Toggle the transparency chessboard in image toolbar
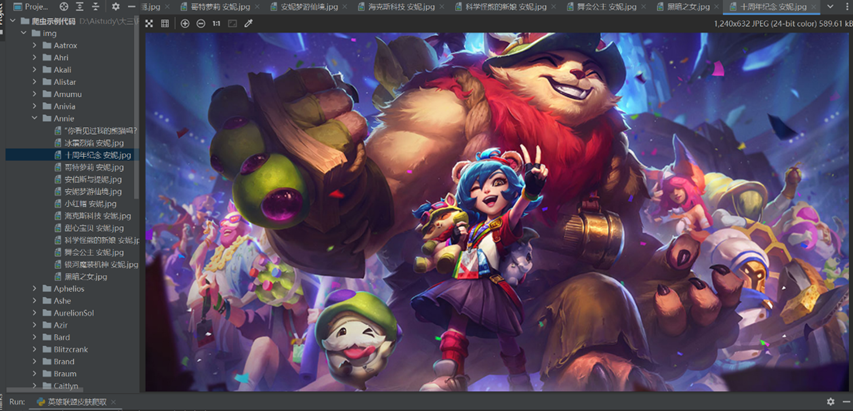The image size is (853, 411). (x=149, y=24)
